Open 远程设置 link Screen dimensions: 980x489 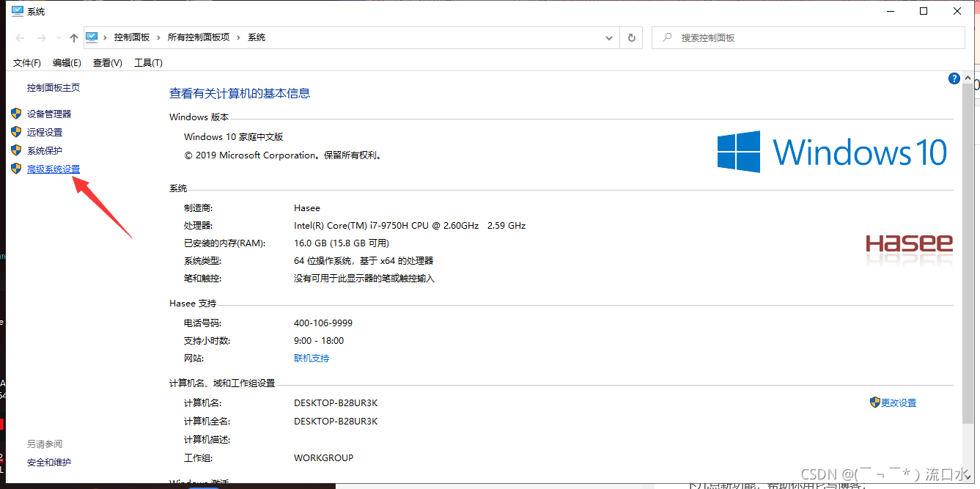tap(45, 133)
